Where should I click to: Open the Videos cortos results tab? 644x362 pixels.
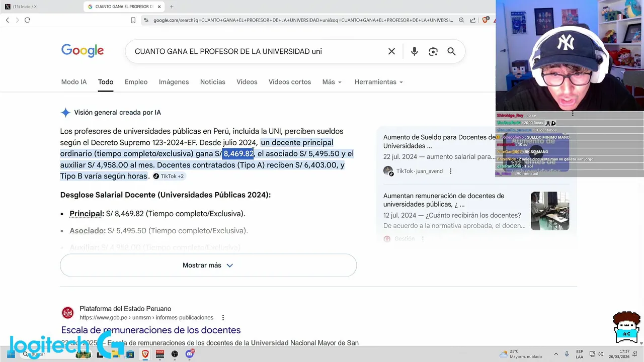pos(290,82)
